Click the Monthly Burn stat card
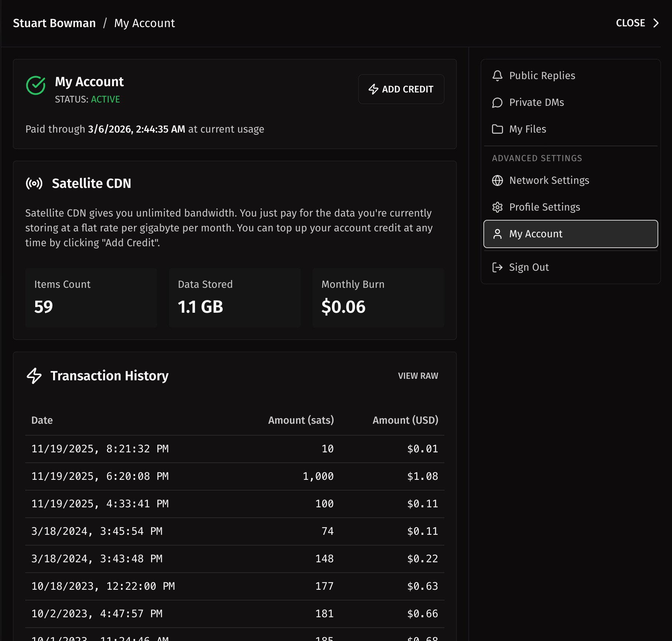Screen dimensions: 672x641 (378, 298)
